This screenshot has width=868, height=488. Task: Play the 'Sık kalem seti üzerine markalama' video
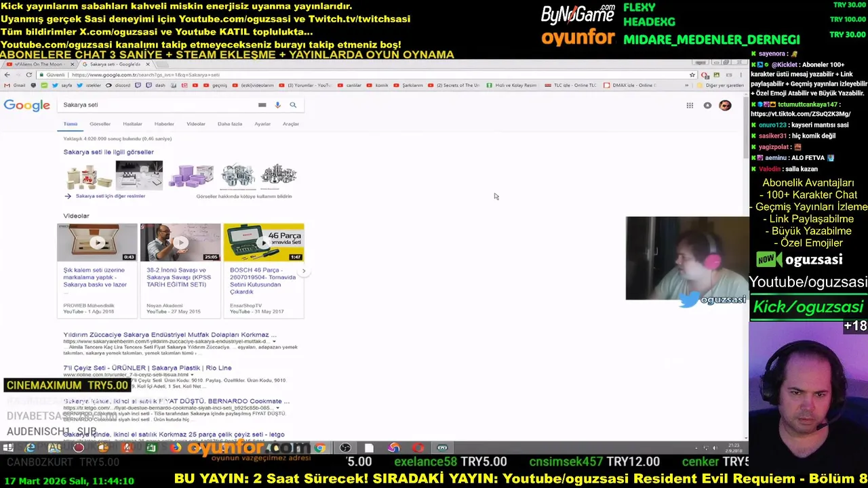pos(97,242)
